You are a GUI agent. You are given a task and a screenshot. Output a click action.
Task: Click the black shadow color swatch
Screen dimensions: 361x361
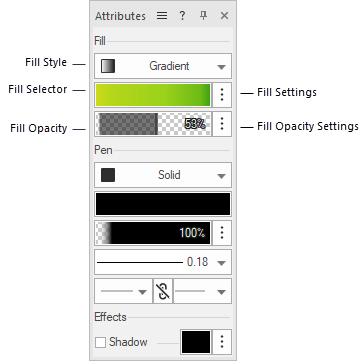point(196,342)
